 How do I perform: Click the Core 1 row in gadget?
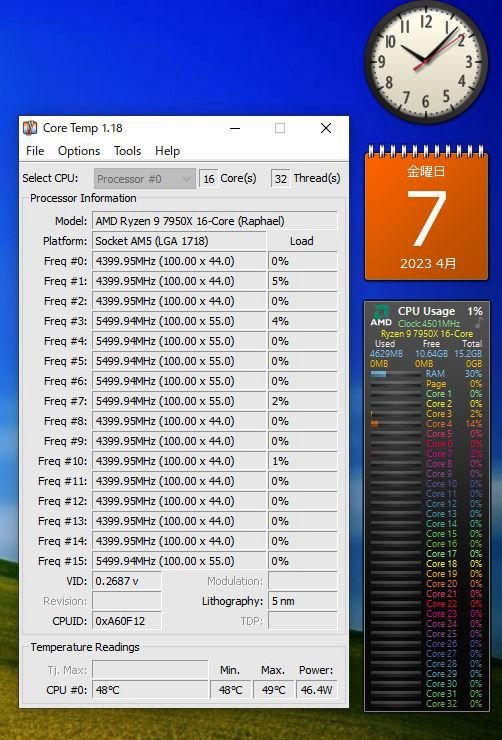427,394
